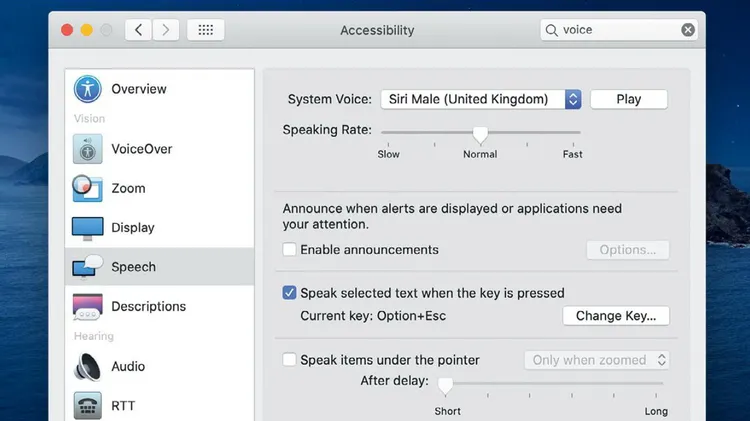Open the RTT telephone icon
This screenshot has height=421, width=750.
coord(88,405)
